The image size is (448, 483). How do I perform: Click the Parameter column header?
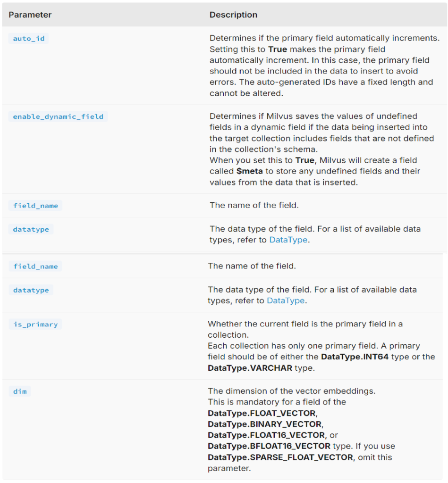(30, 15)
